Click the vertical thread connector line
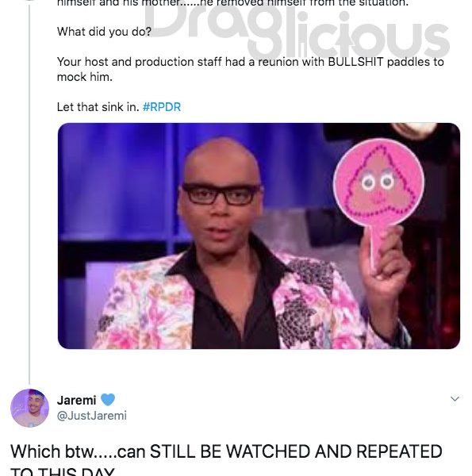This screenshot has height=476, width=472. pos(29,194)
